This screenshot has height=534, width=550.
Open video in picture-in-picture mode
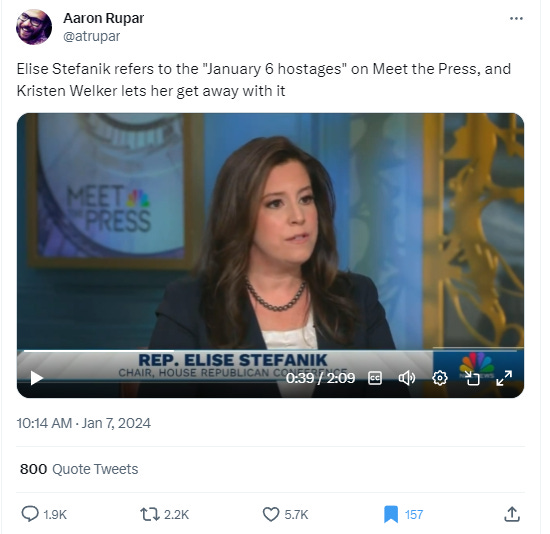(x=472, y=378)
